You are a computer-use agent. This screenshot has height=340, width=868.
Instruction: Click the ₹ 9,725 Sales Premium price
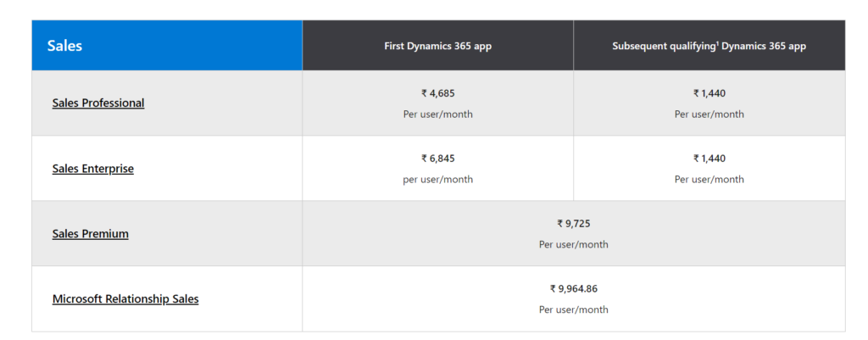573,224
